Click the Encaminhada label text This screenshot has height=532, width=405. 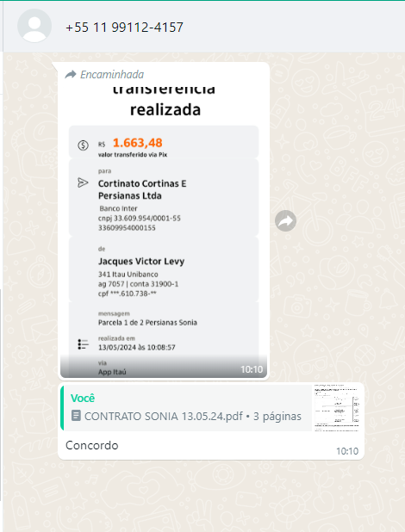pos(112,74)
